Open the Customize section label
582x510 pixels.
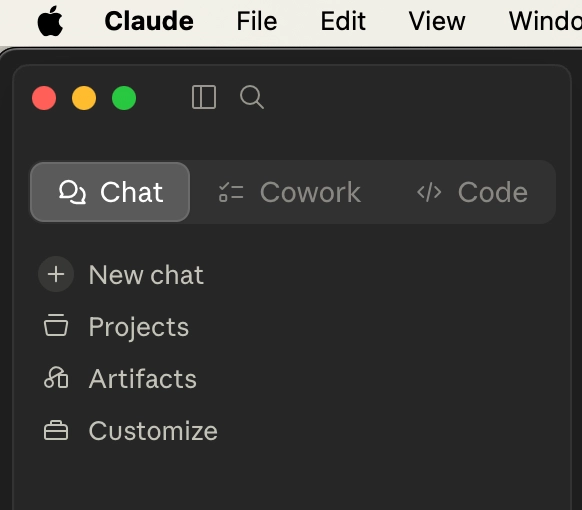pyautogui.click(x=153, y=431)
